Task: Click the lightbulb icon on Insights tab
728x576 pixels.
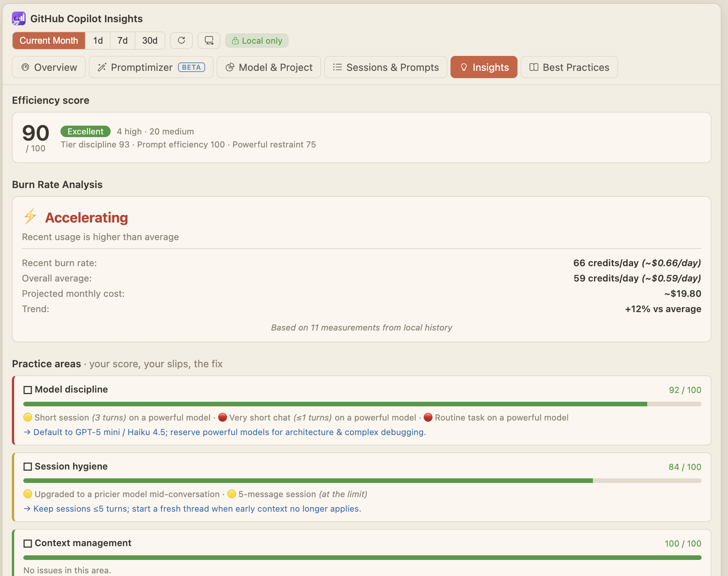Action: click(464, 67)
